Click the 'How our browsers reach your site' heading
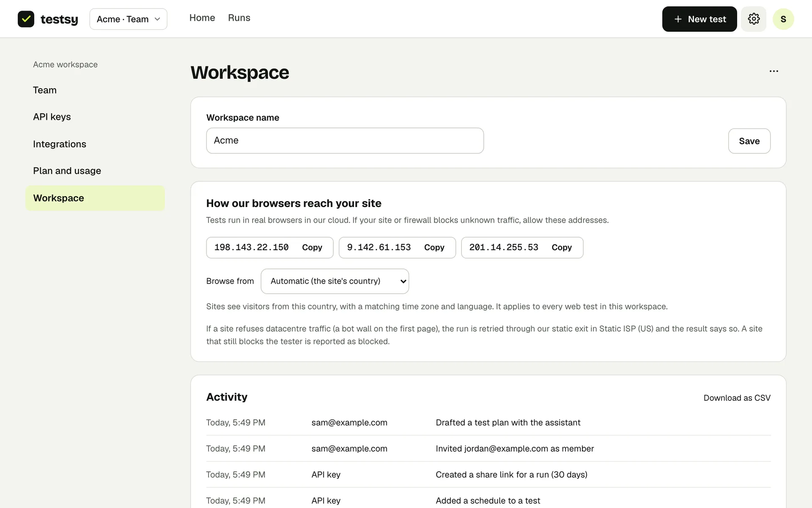 point(294,203)
